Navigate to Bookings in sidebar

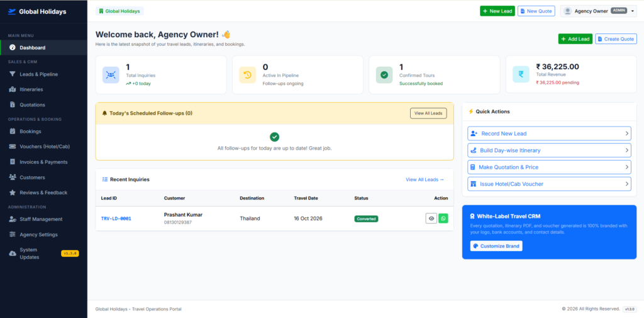43,131
